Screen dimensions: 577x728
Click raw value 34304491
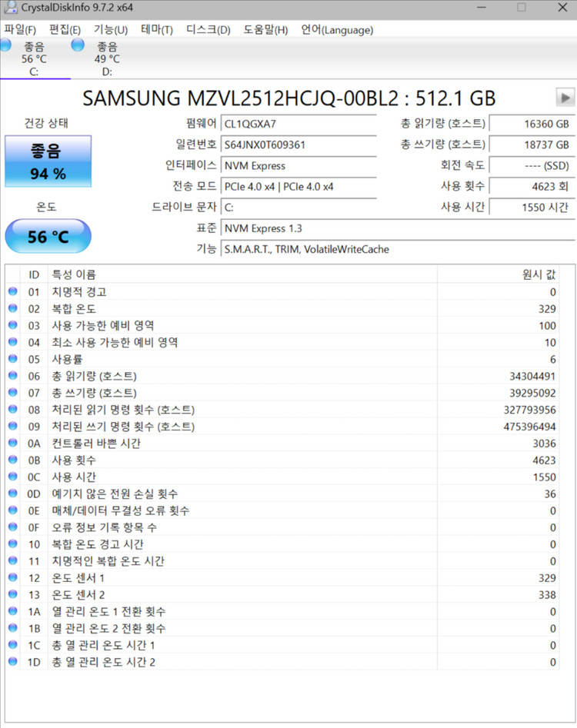tap(532, 376)
